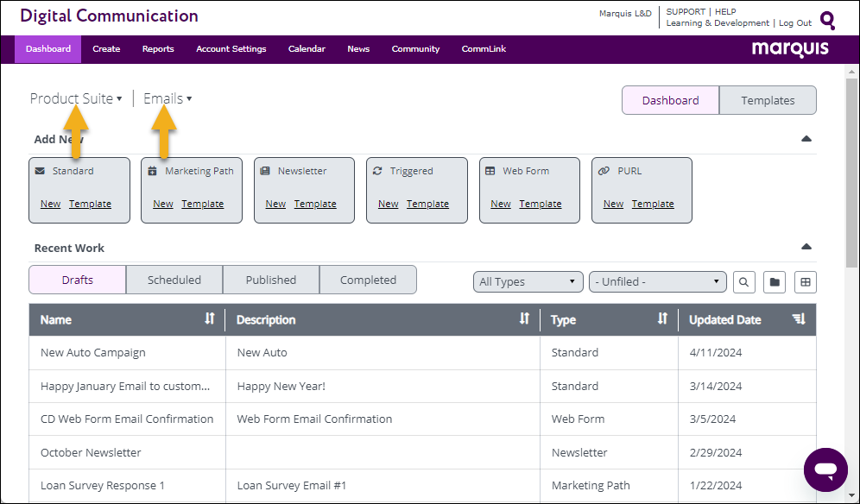The width and height of the screenshot is (860, 504).
Task: Click the grid view icon in Recent Work
Action: click(x=805, y=281)
